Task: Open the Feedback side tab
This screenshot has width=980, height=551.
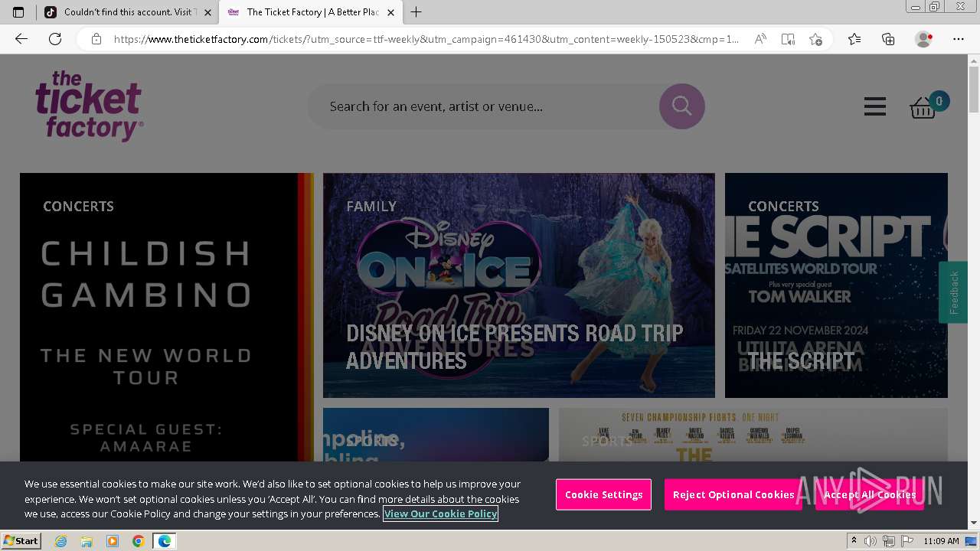Action: click(x=954, y=292)
